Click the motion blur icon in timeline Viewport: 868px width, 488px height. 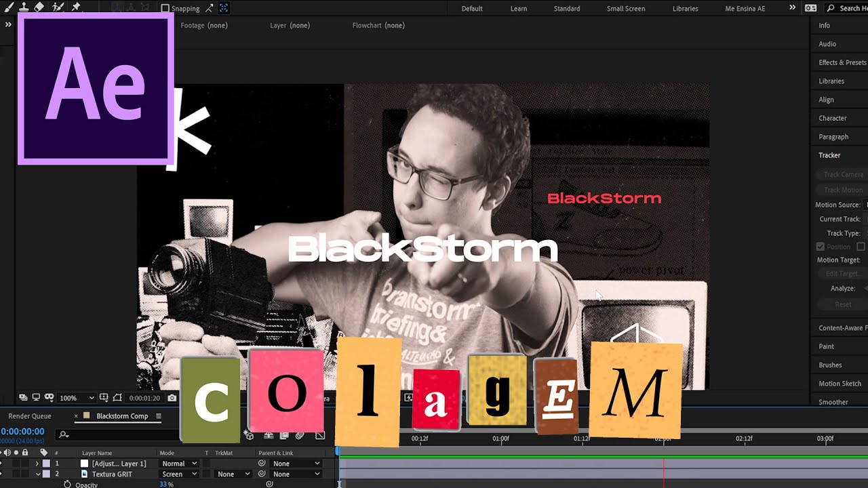(300, 436)
